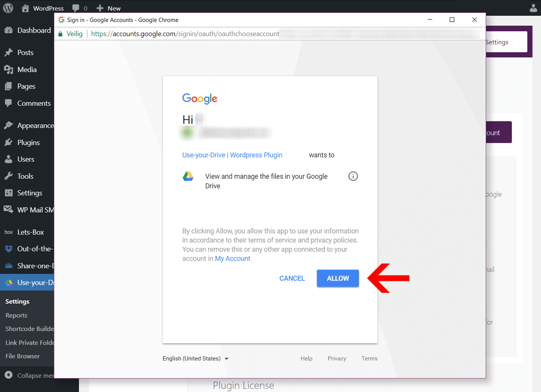The image size is (541, 392).
Task: Open the Shortcode Builder submenu item
Action: (30, 329)
